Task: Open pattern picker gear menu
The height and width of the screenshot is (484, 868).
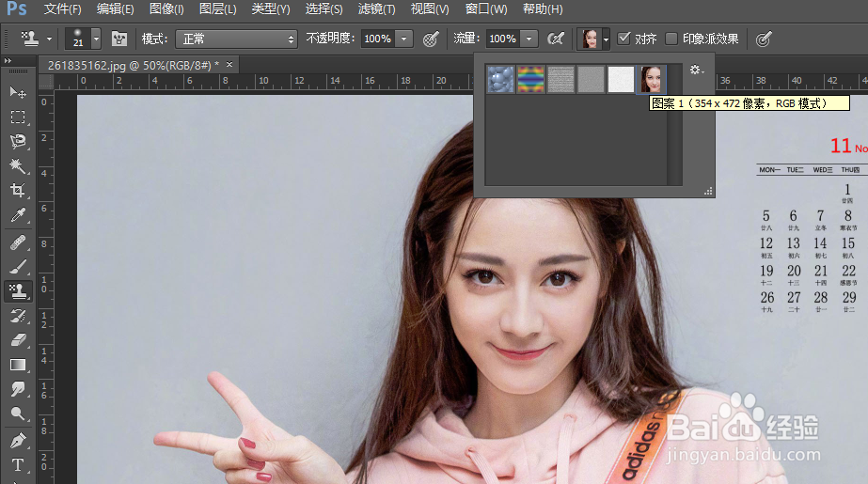Action: click(697, 70)
